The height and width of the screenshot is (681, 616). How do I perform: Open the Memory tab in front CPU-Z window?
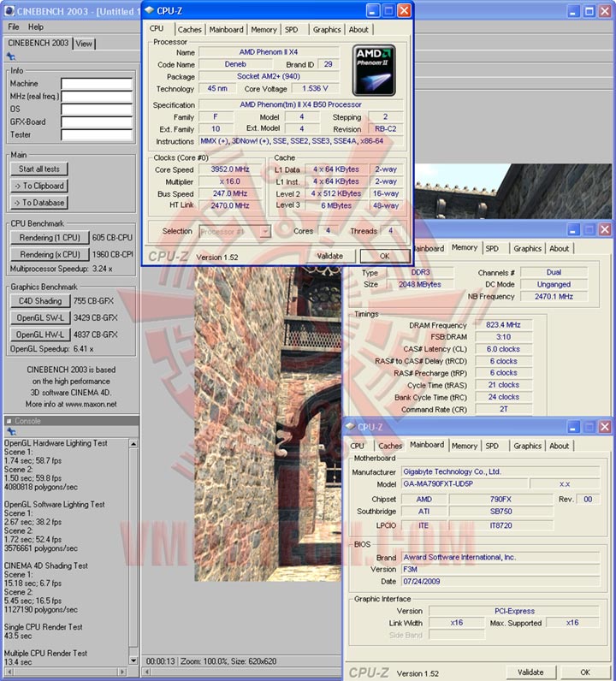264,30
